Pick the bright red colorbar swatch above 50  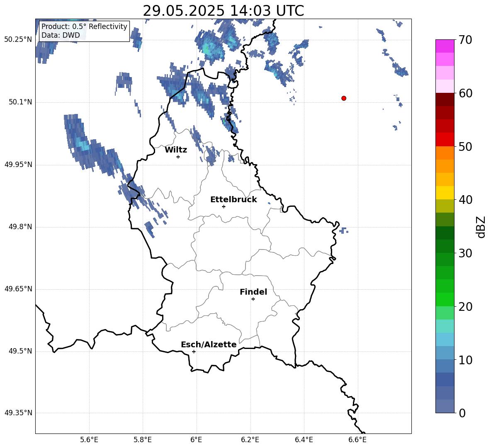pyautogui.click(x=445, y=140)
